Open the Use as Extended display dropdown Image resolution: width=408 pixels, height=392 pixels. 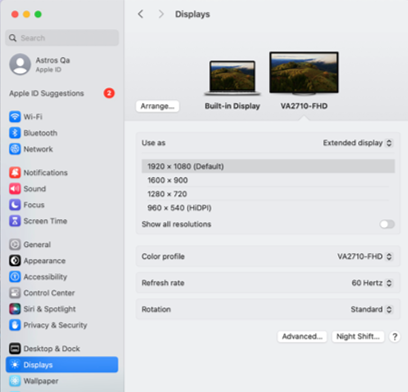(358, 143)
